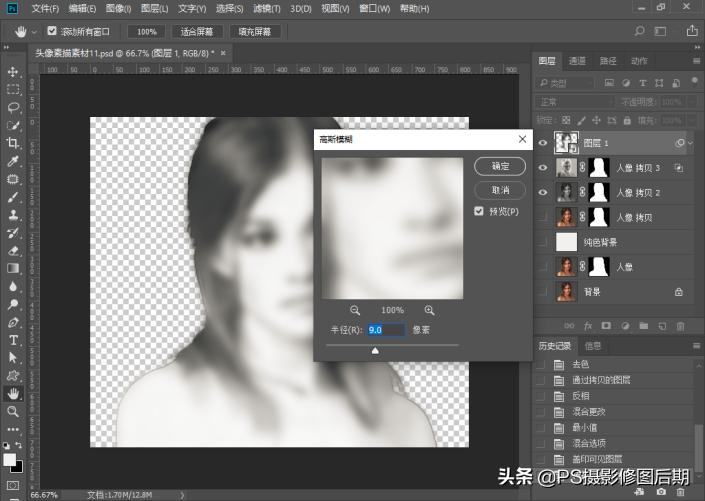Click the background color swatch
This screenshot has width=705, height=501.
click(x=17, y=467)
